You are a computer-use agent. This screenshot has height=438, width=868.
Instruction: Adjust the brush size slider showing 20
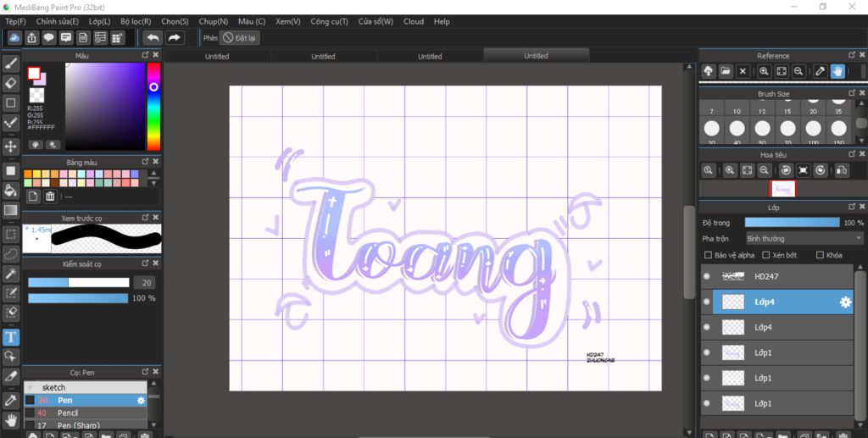coord(79,283)
